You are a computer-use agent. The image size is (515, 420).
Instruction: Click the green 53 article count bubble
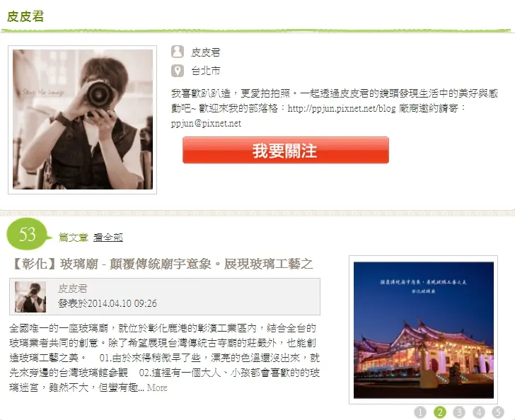28,234
